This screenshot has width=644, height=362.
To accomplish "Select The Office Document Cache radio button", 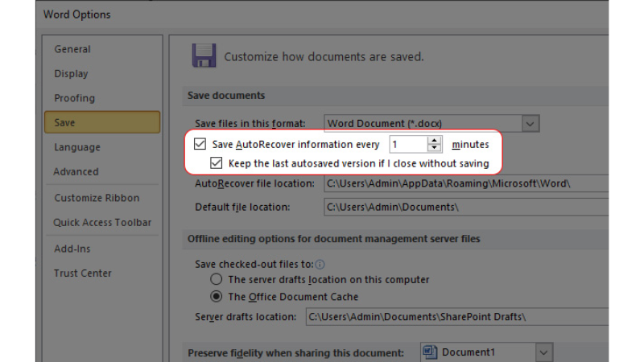I will pyautogui.click(x=216, y=296).
